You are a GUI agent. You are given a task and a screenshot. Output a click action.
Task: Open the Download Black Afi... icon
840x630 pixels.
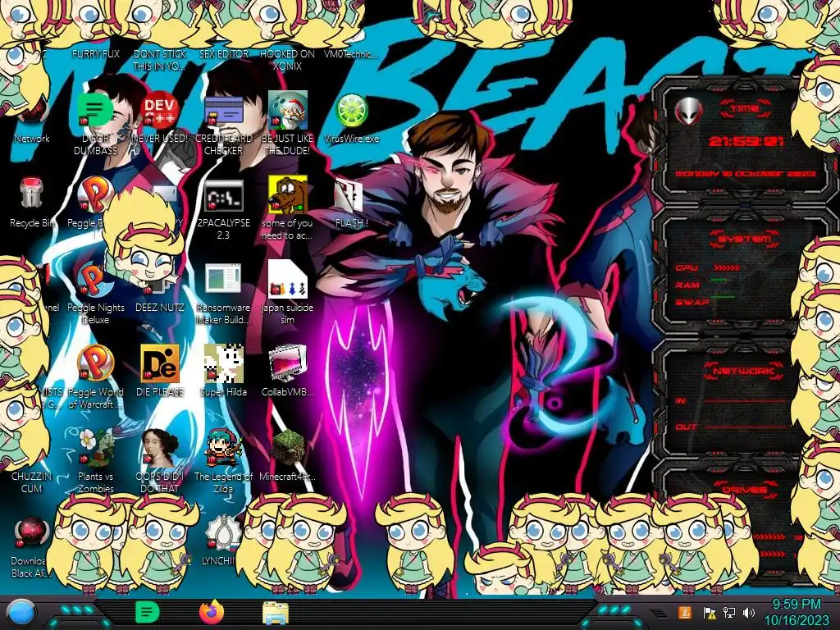point(31,533)
